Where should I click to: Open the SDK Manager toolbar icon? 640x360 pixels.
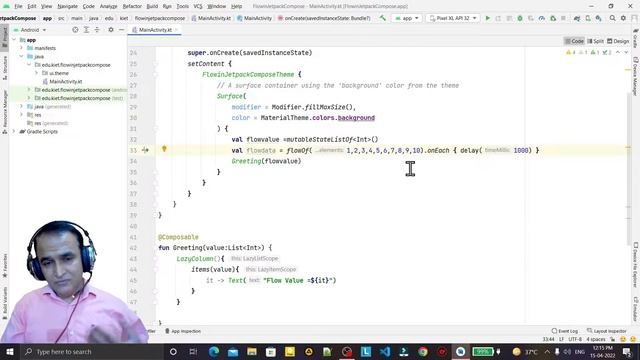click(x=598, y=18)
